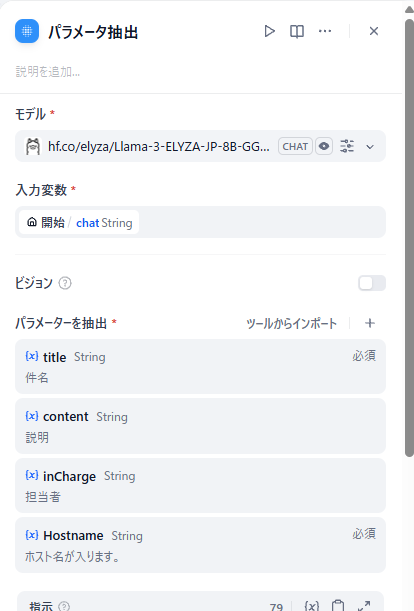Click the vision eye badge on model
The width and height of the screenshot is (414, 611).
[x=324, y=147]
